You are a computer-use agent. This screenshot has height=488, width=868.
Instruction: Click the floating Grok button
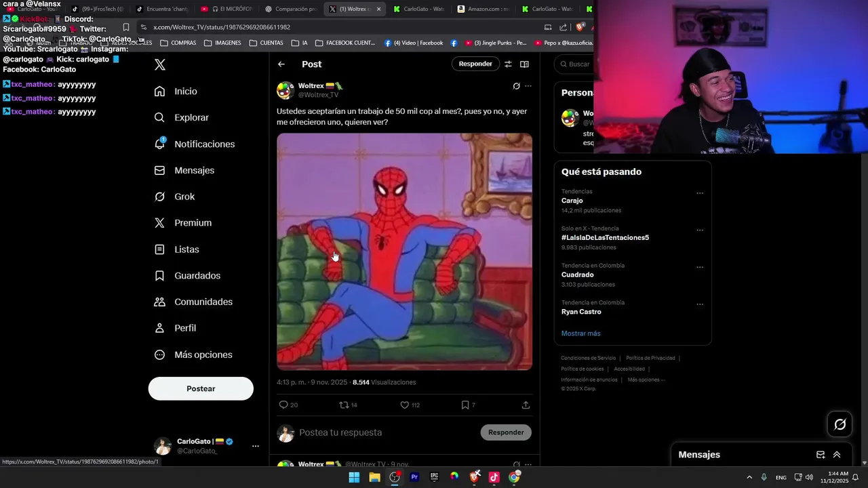pos(840,424)
